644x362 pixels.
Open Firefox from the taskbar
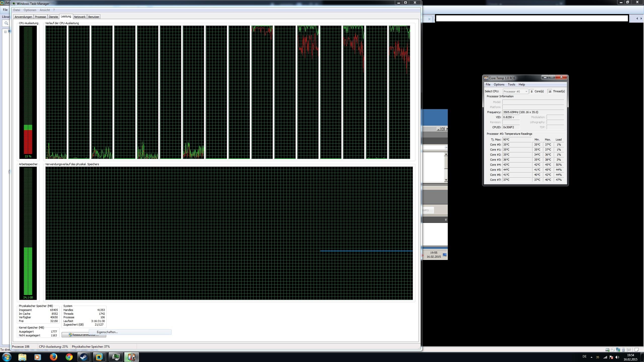53,357
